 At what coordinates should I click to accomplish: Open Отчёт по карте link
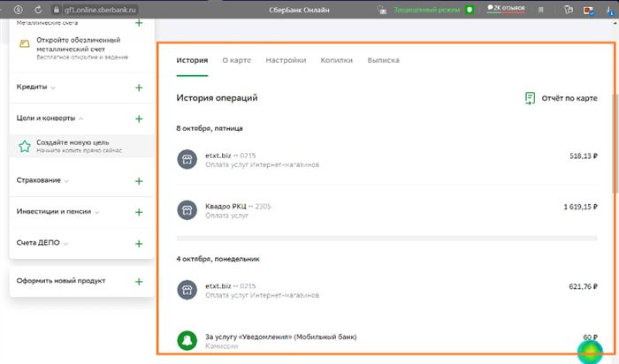[569, 98]
